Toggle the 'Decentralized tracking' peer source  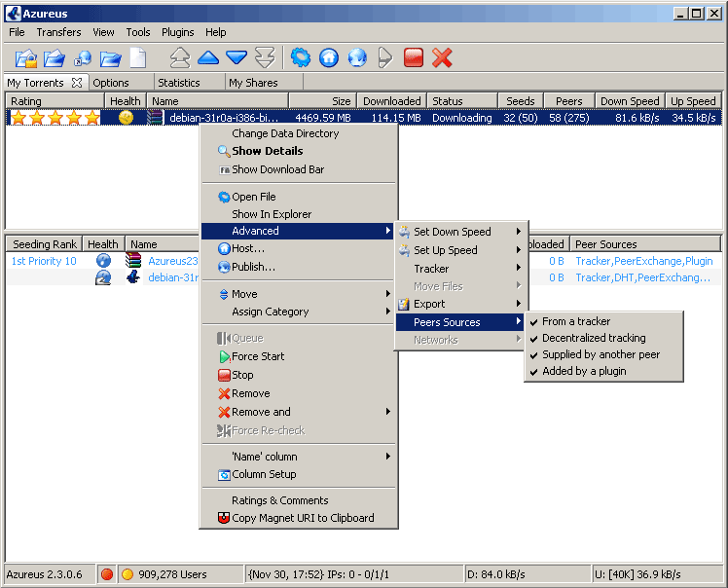(x=594, y=338)
